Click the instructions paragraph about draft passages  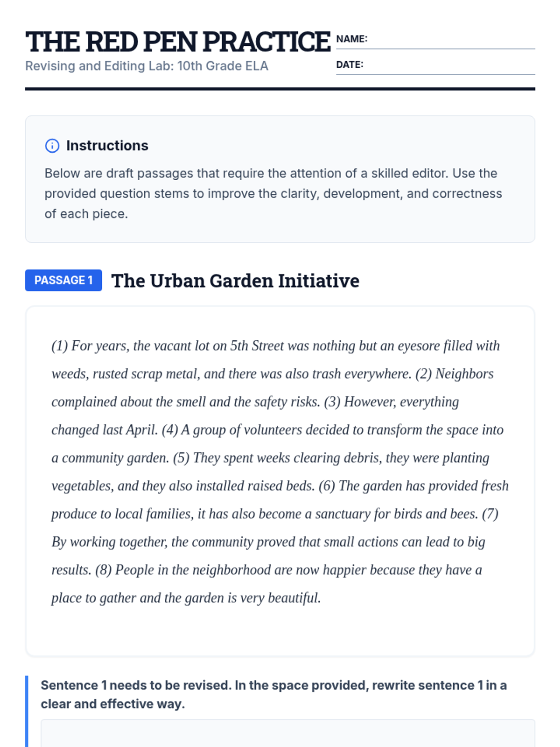pyautogui.click(x=273, y=193)
